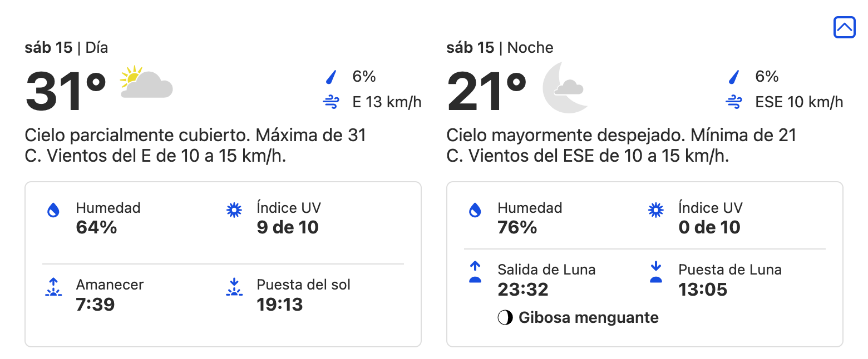Click the daytime Humedad droplet icon
The width and height of the screenshot is (868, 359).
coord(53,210)
